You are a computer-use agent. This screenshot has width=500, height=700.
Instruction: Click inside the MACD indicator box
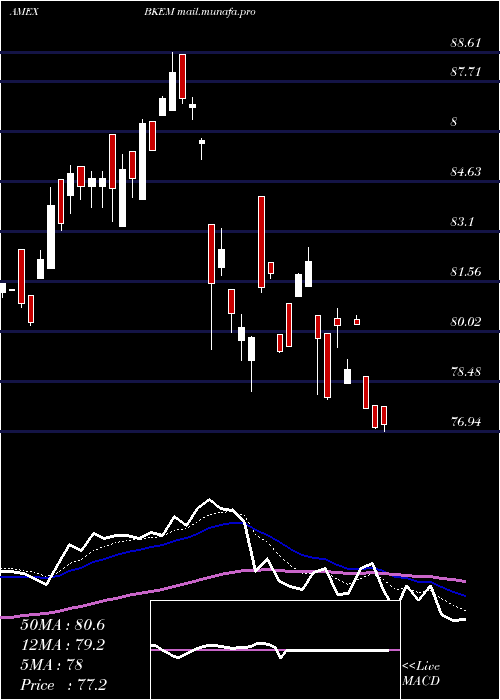[x=275, y=650]
